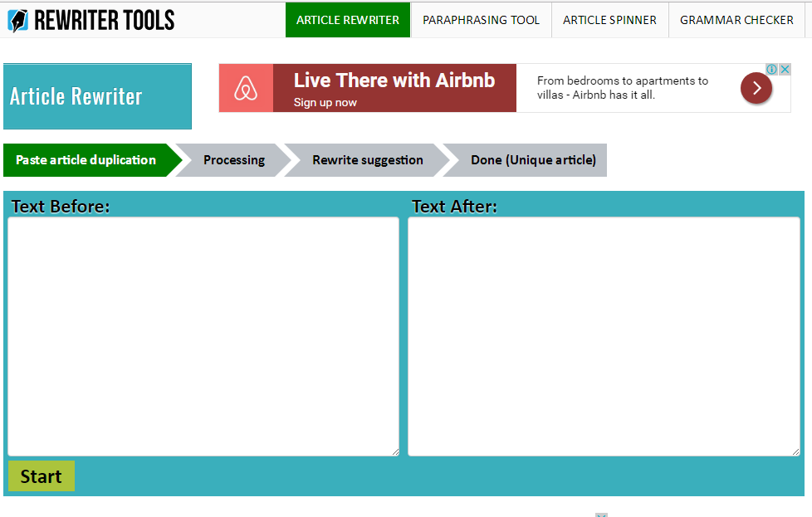Click inside the Text After textarea
812x517 pixels.
[604, 336]
